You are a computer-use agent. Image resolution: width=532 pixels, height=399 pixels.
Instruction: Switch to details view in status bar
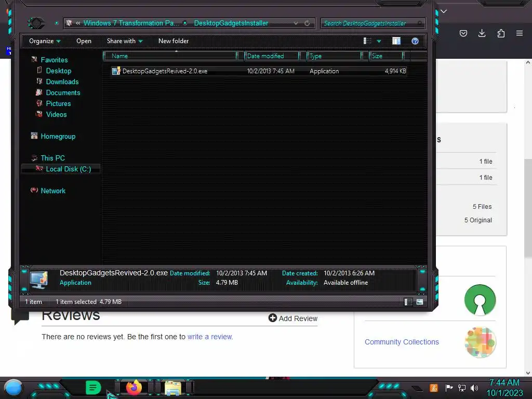tap(408, 302)
